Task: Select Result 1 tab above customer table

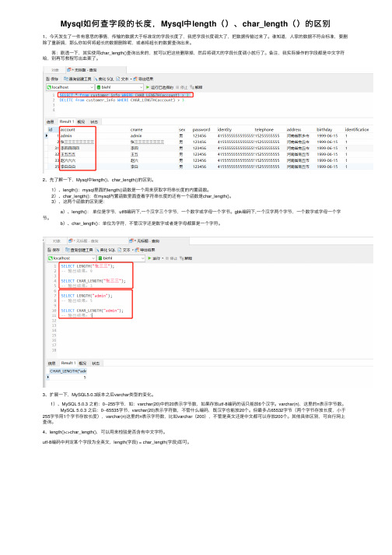Action: pos(67,121)
